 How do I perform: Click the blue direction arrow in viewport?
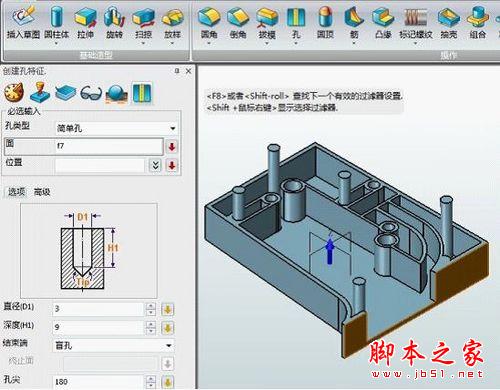tap(330, 251)
